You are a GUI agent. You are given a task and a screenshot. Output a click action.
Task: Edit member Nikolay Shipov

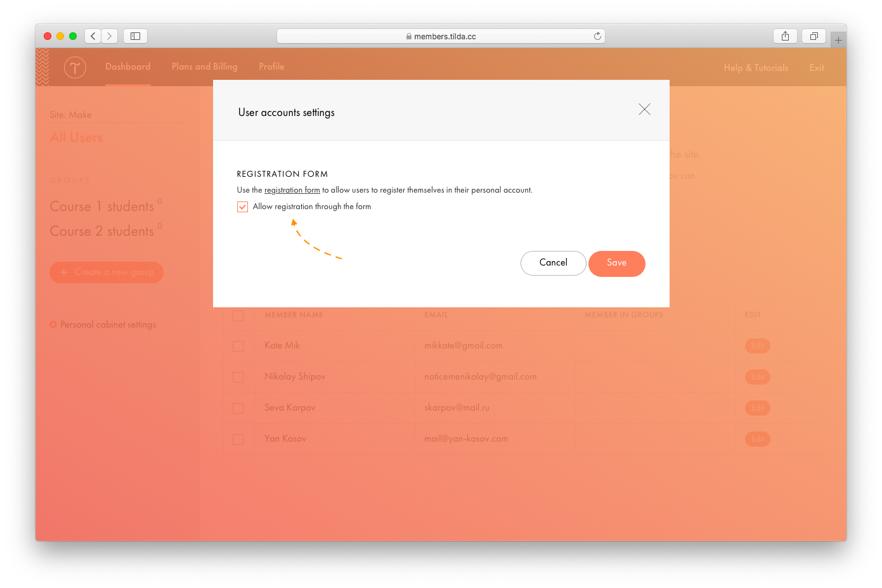[x=758, y=377]
